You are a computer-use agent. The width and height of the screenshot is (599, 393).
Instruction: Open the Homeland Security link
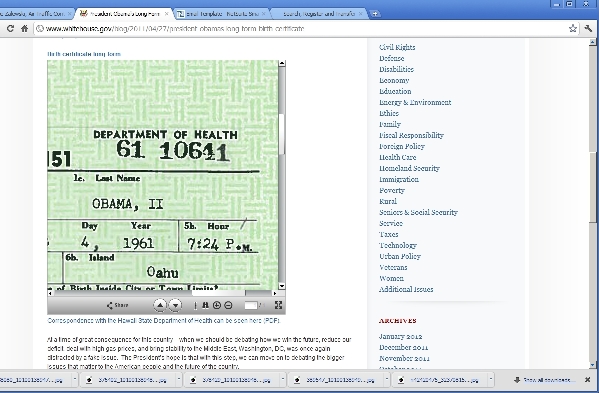coord(409,168)
